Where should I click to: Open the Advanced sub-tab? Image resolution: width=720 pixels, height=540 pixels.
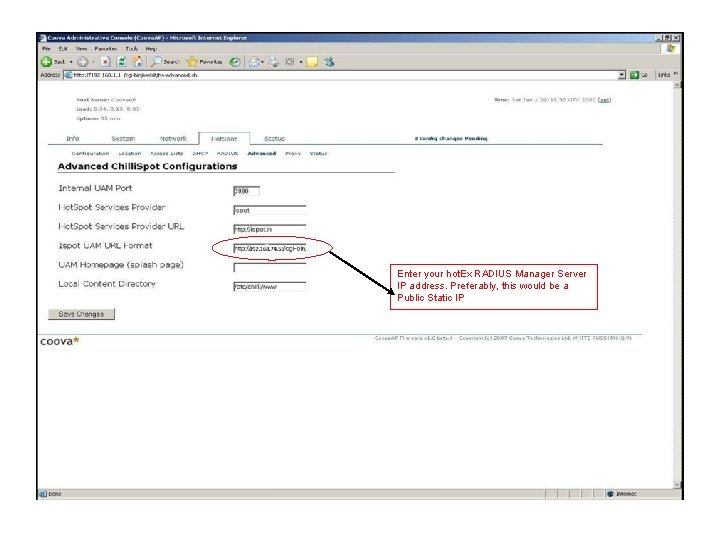[262, 153]
